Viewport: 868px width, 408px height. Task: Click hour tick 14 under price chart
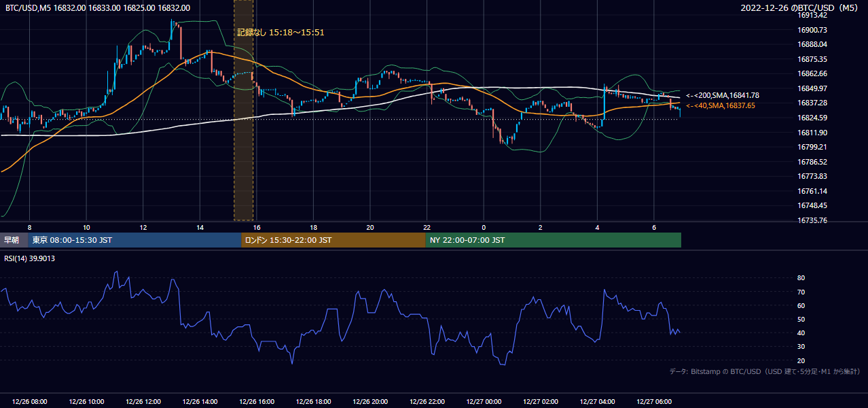tap(200, 227)
